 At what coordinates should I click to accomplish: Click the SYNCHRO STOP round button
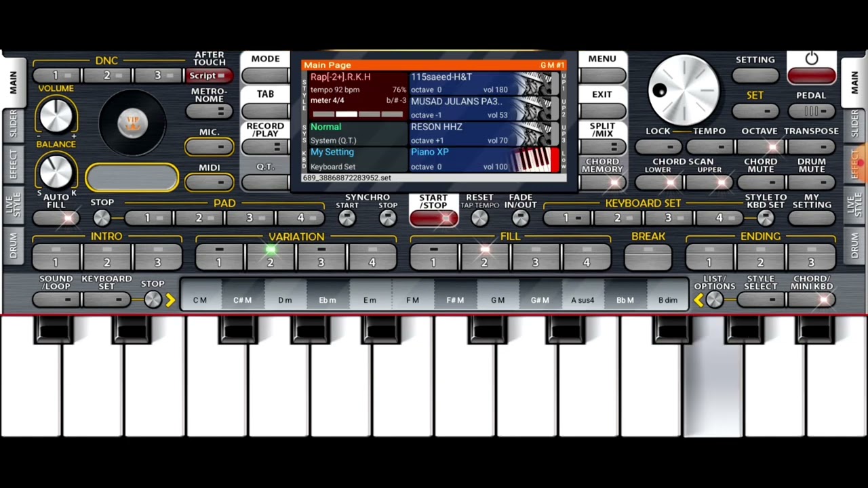(388, 218)
